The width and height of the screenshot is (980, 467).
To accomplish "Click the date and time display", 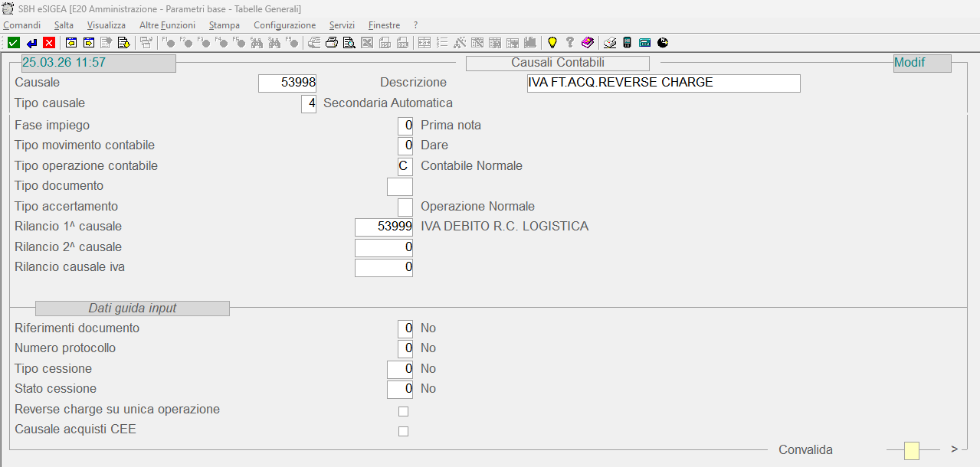I will (99, 63).
